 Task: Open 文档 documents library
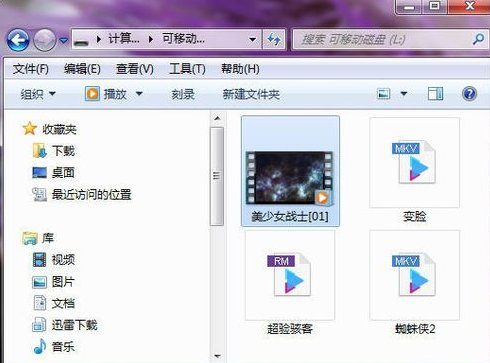(x=53, y=303)
